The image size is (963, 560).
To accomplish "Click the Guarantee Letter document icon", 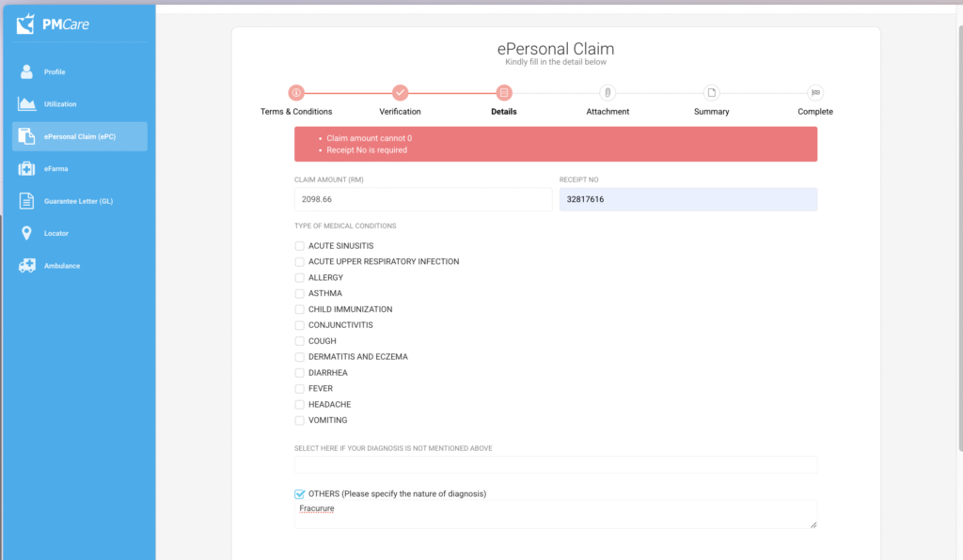I will point(26,201).
